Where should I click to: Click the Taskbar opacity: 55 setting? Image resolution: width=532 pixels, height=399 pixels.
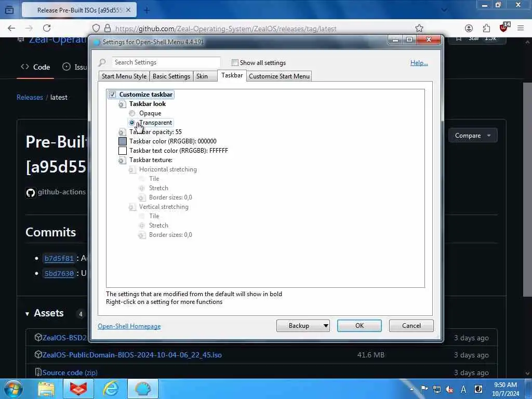[155, 132]
